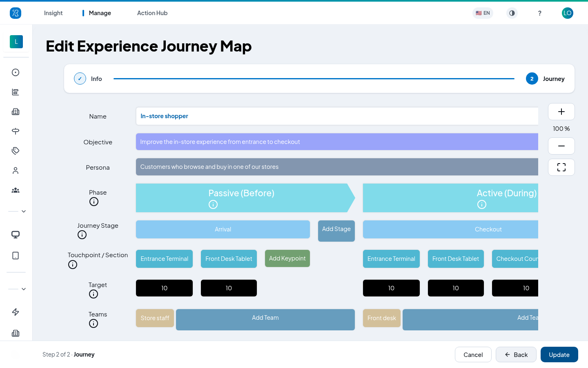Viewport: 588px width, 368px height.
Task: Open info icon inside Active (During) phase
Action: click(x=482, y=204)
